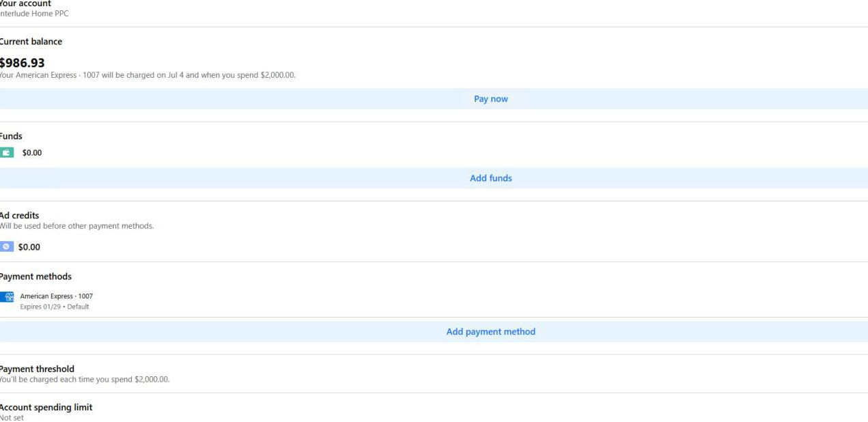
Task: Open Add payment method
Action: pos(490,332)
